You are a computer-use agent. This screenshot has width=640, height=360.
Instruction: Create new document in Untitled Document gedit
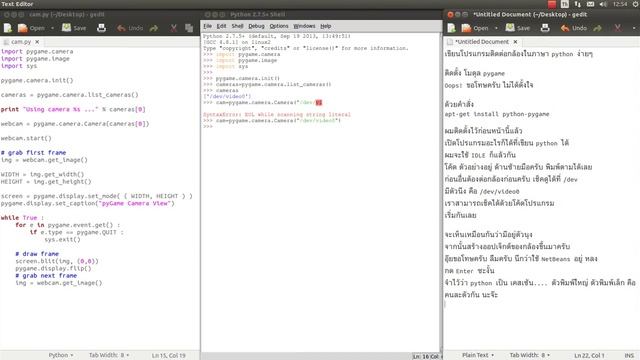[x=451, y=28]
